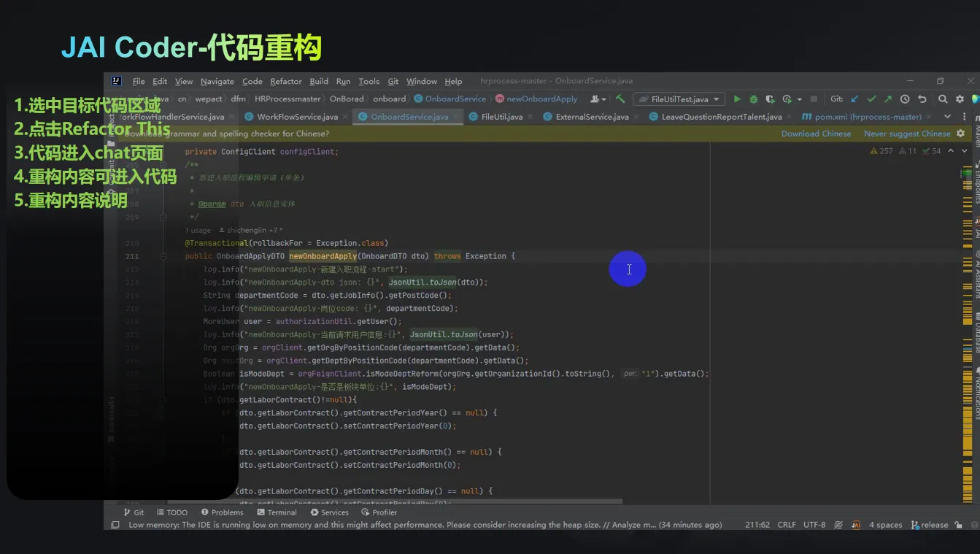
Task: Close the LeaveQuestionReportTalent.java tab
Action: (x=788, y=117)
